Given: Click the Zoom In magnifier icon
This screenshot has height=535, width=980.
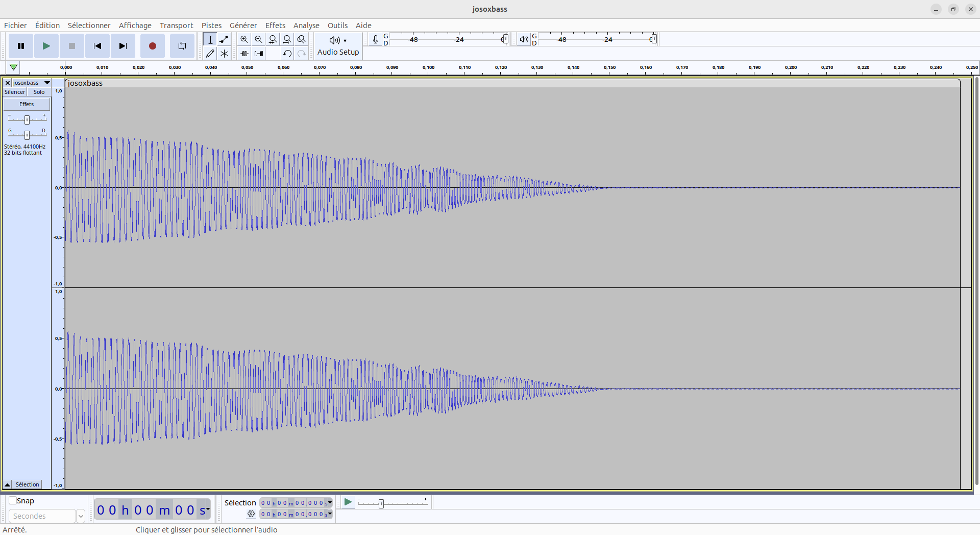Looking at the screenshot, I should pos(244,39).
